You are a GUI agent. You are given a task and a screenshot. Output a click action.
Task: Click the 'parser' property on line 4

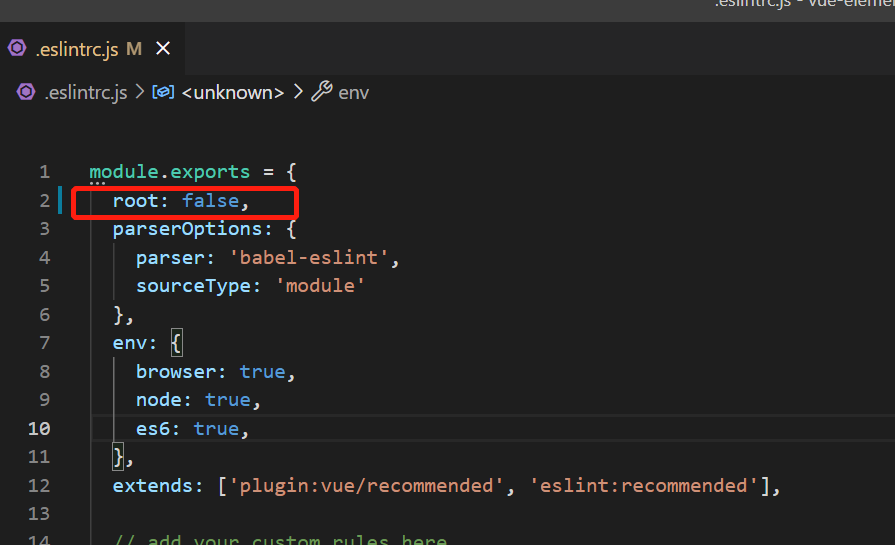170,257
